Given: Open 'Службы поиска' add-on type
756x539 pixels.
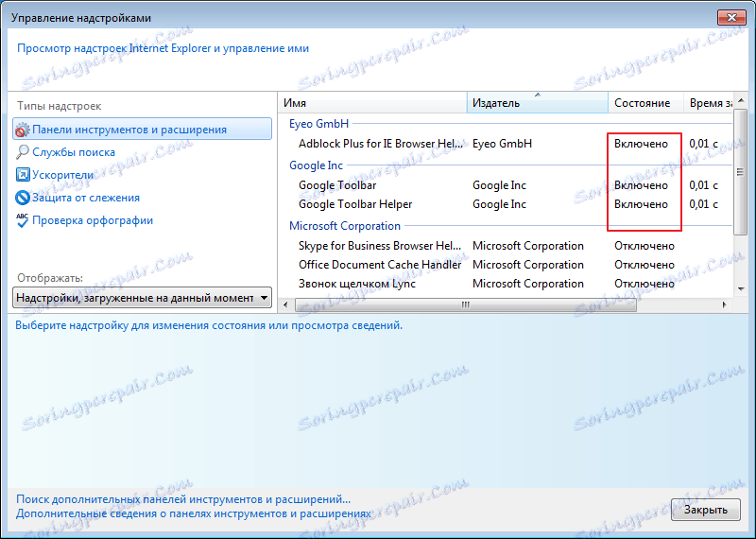Looking at the screenshot, I should (x=74, y=152).
